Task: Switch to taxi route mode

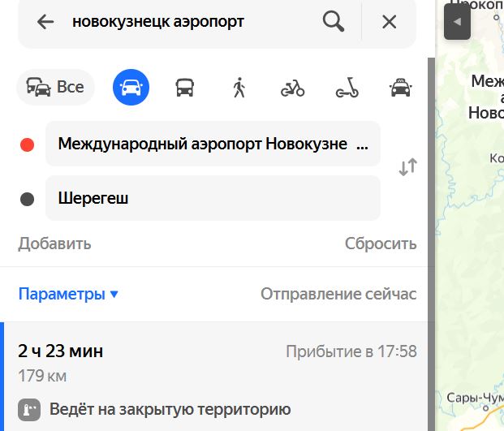Action: (400, 88)
